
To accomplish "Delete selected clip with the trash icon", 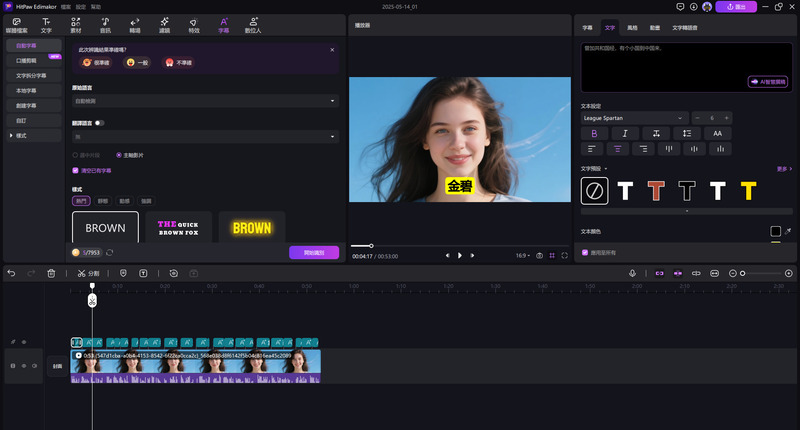I will pyautogui.click(x=51, y=273).
